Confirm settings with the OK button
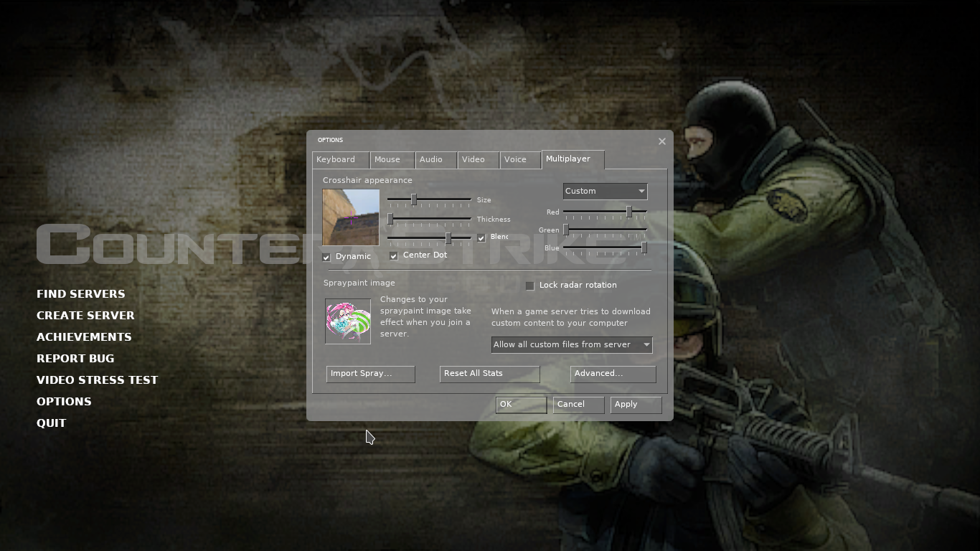This screenshot has width=980, height=551. [x=522, y=405]
